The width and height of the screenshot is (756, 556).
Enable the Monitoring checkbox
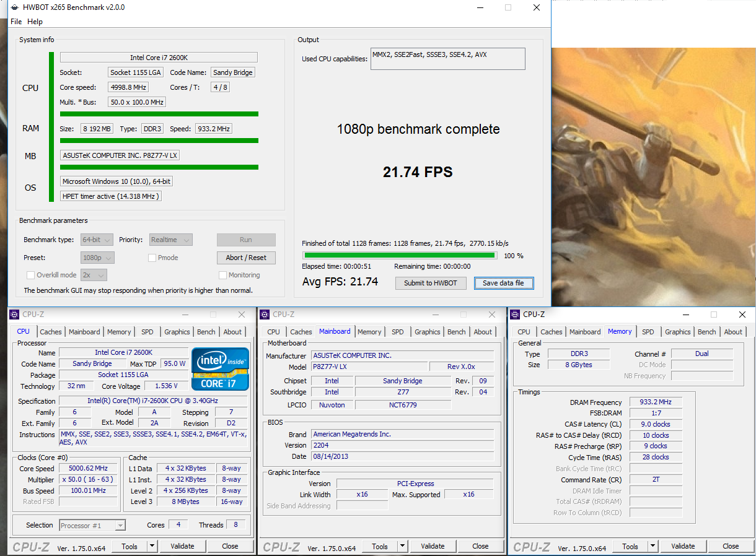tap(222, 275)
